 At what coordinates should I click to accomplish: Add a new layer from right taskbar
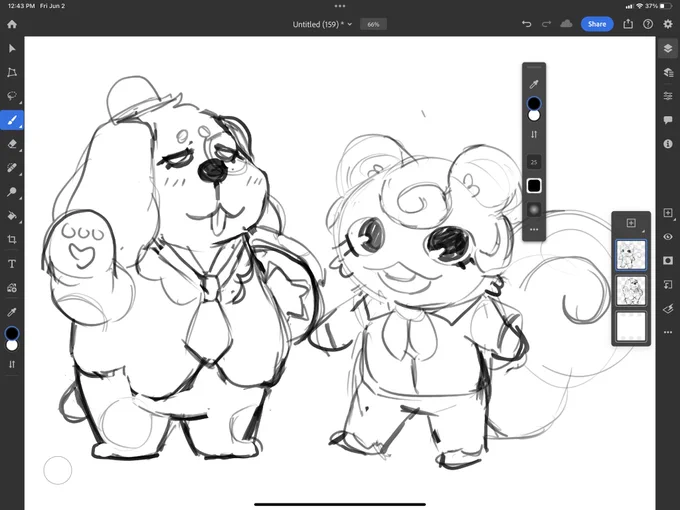(x=668, y=212)
